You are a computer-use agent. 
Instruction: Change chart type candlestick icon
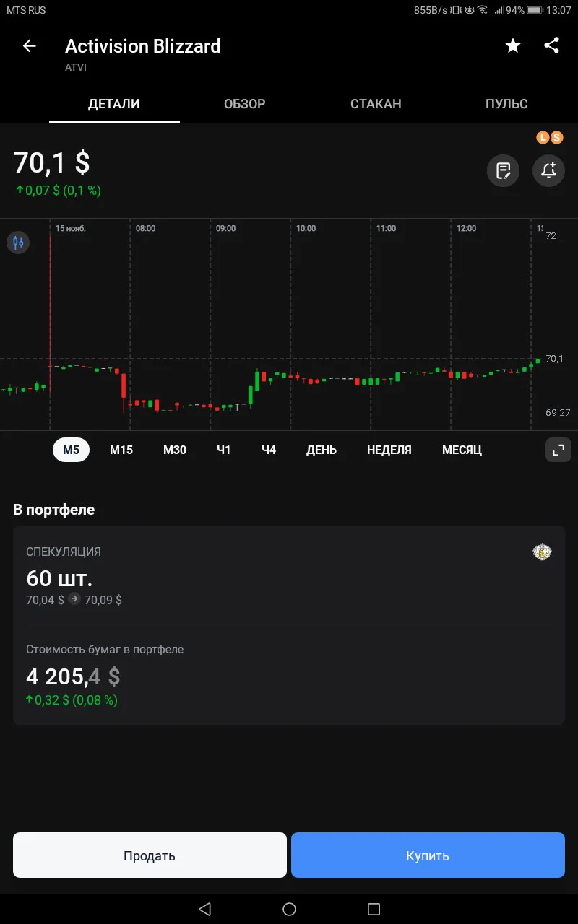18,243
